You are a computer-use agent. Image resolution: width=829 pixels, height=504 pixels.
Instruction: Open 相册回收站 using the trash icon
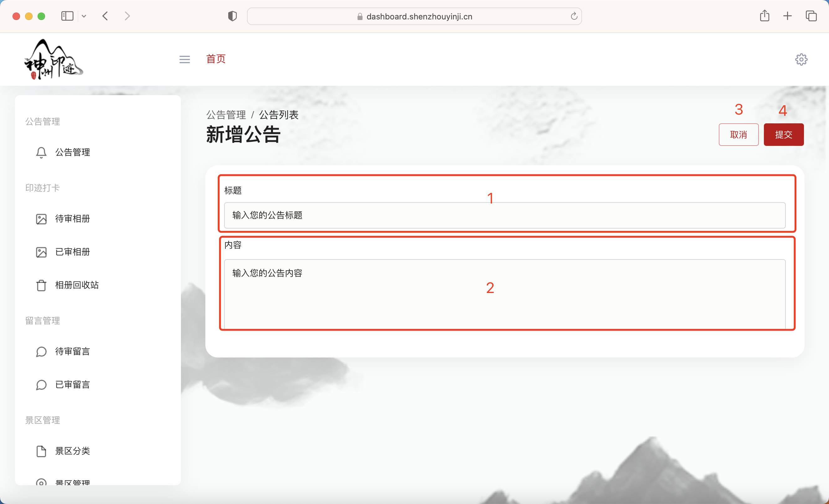point(41,285)
